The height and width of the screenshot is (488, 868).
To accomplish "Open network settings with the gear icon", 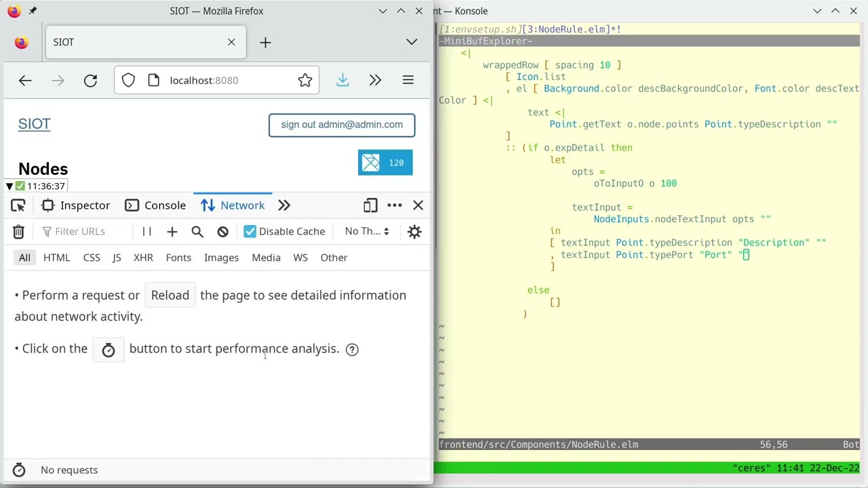I will click(414, 232).
